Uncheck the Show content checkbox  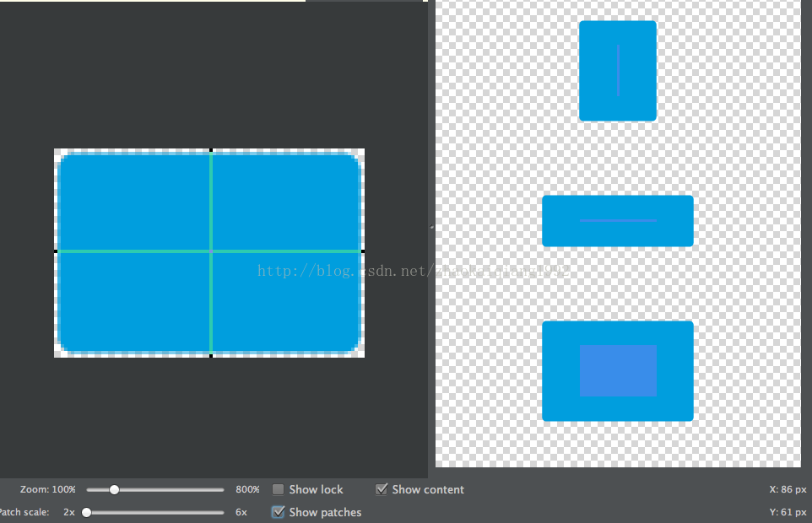[x=382, y=489]
